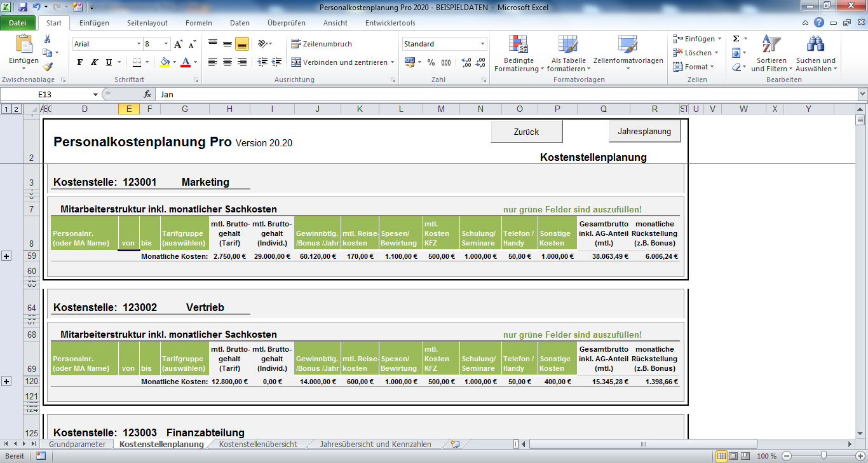868x463 pixels.
Task: Toggle Zeilenumbruch text wrapping
Action: pyautogui.click(x=322, y=44)
